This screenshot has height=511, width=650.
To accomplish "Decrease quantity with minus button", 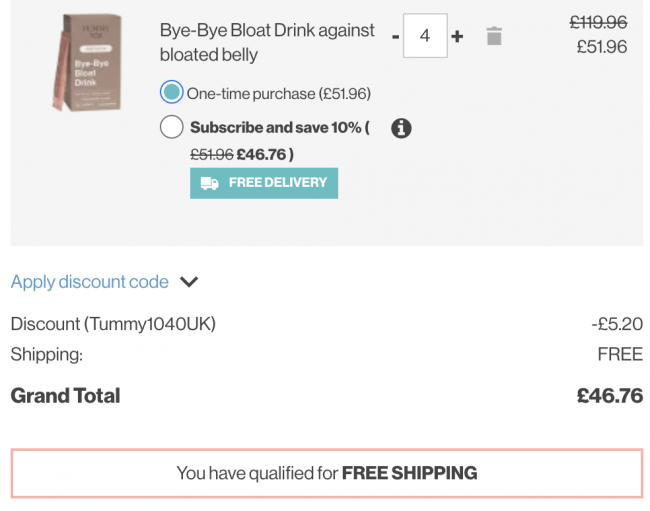I will pyautogui.click(x=395, y=37).
